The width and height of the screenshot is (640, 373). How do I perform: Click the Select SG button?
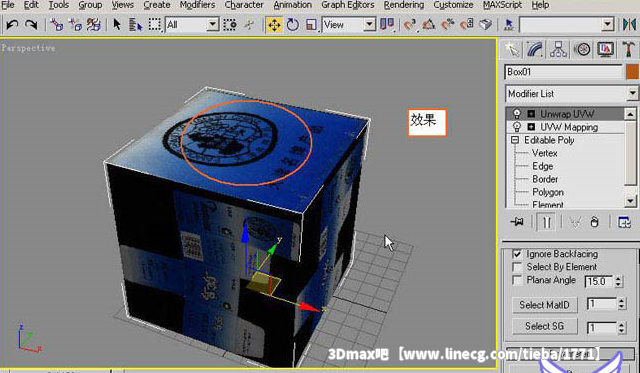pos(544,326)
